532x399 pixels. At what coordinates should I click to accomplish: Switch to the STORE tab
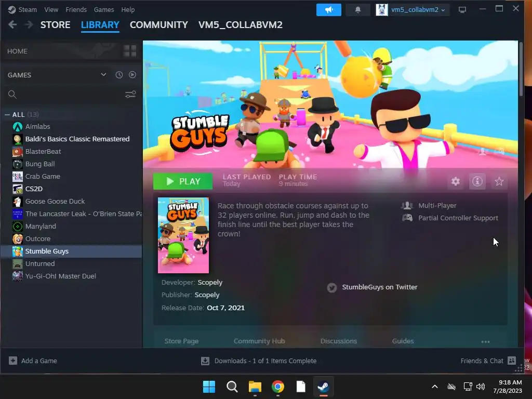click(x=55, y=25)
